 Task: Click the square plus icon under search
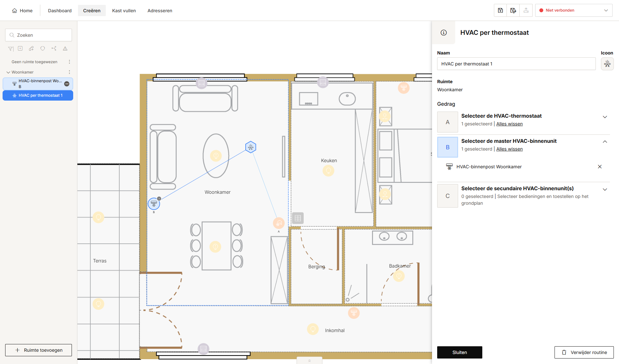coord(20,48)
